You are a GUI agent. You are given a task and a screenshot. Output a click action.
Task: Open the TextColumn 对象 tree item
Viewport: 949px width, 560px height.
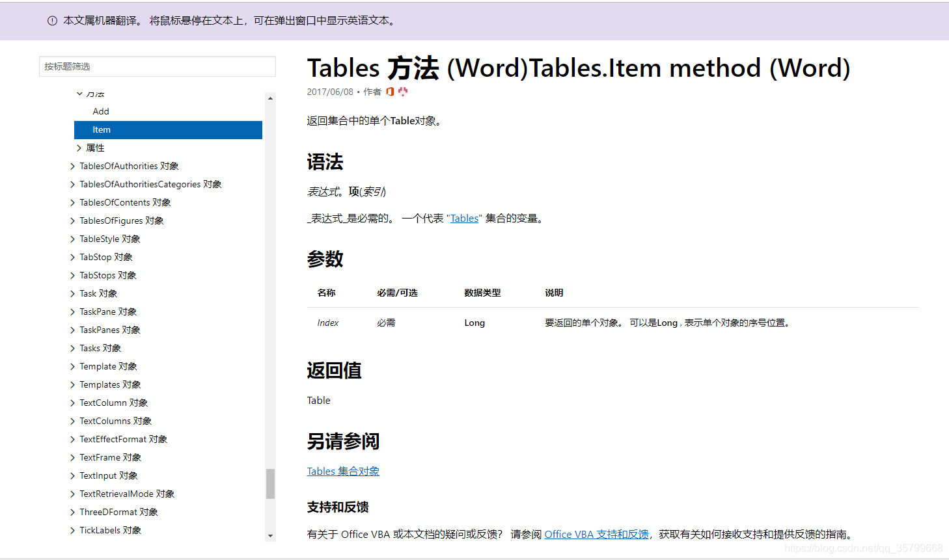coord(114,403)
